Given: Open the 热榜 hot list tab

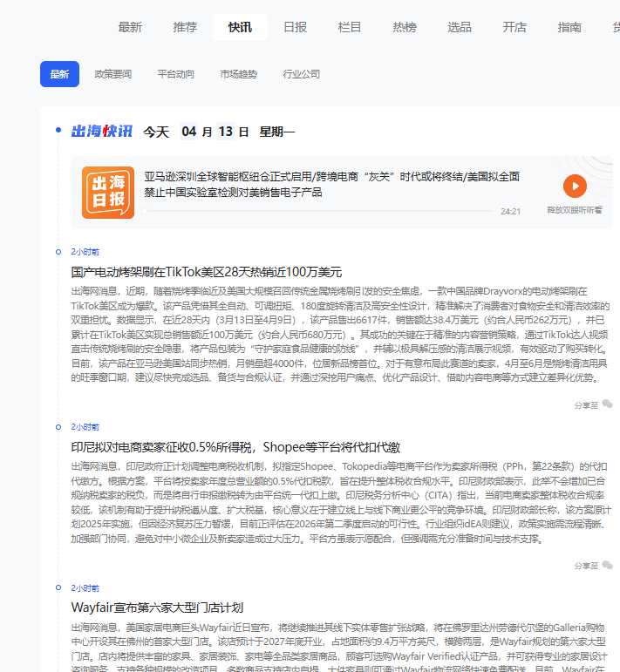Looking at the screenshot, I should pyautogui.click(x=405, y=27).
